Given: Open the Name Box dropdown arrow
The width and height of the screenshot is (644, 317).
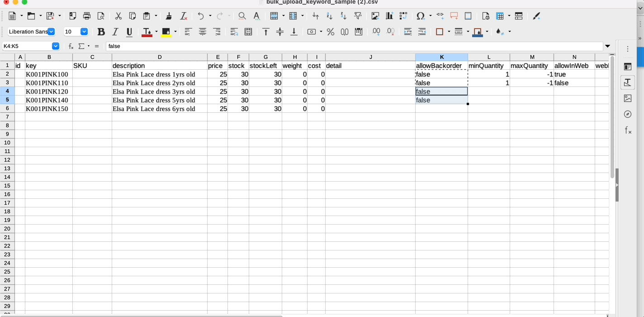Looking at the screenshot, I should tap(56, 46).
